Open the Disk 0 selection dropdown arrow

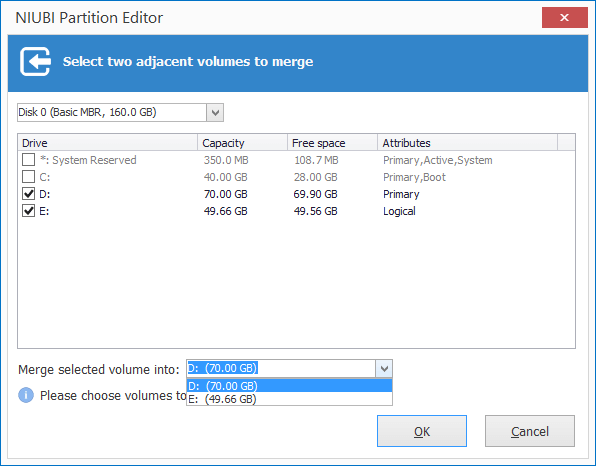click(x=215, y=113)
